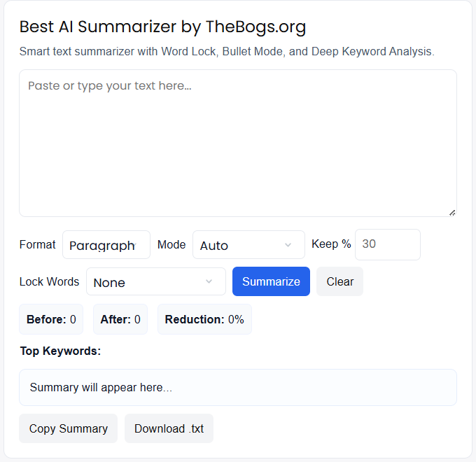This screenshot has height=462, width=476.
Task: Click the "Paste or type your text" textarea
Action: coord(237,143)
